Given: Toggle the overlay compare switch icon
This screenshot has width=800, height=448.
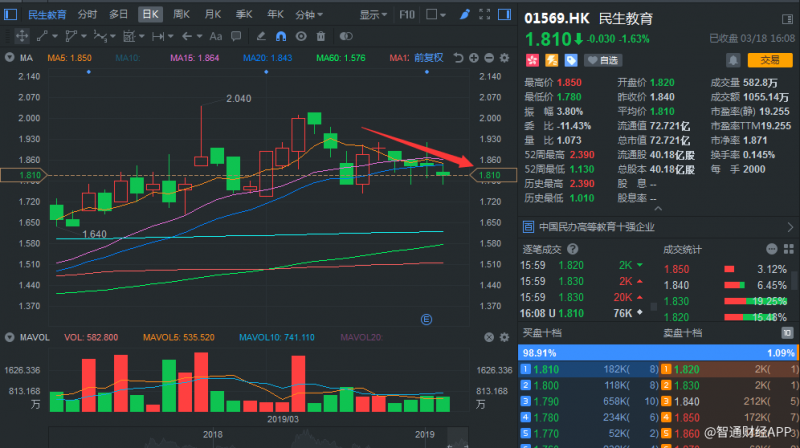Looking at the screenshot, I should click(x=346, y=36).
